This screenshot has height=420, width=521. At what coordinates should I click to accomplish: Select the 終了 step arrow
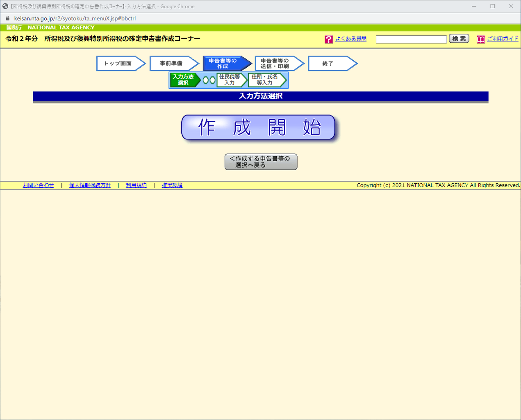[x=332, y=64]
